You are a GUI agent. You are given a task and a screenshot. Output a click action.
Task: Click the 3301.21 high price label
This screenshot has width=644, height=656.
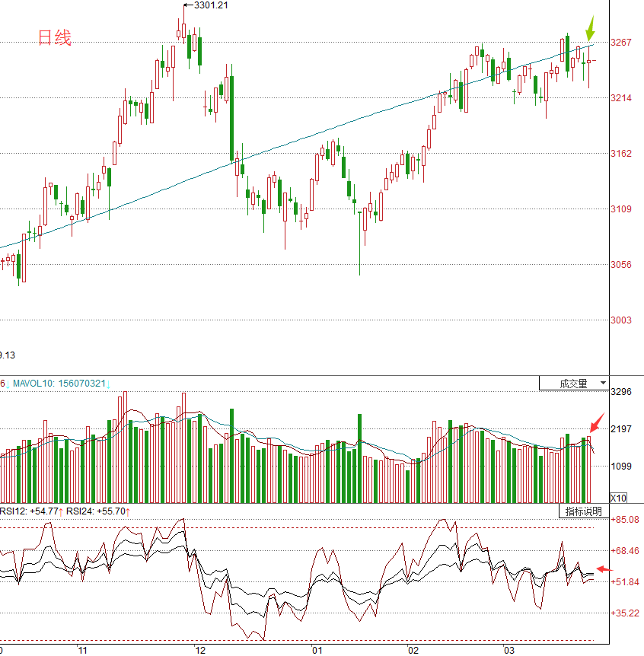pyautogui.click(x=211, y=5)
